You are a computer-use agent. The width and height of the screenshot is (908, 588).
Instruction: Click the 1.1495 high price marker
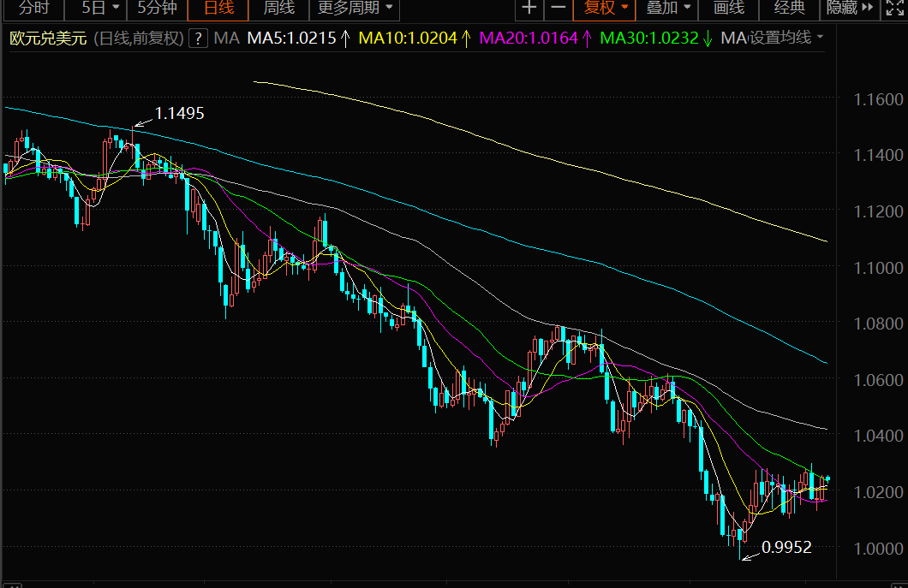178,113
